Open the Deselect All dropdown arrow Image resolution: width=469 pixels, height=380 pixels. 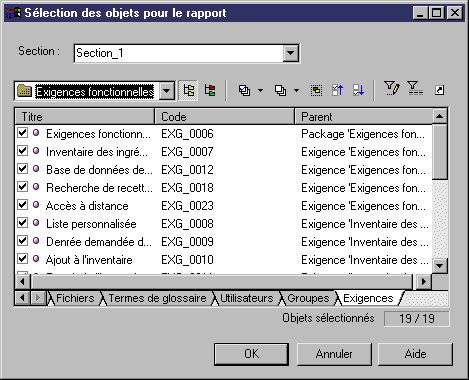[x=296, y=90]
